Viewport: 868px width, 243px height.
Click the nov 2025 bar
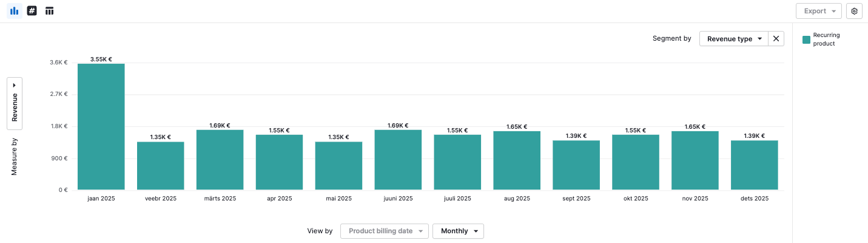point(695,161)
